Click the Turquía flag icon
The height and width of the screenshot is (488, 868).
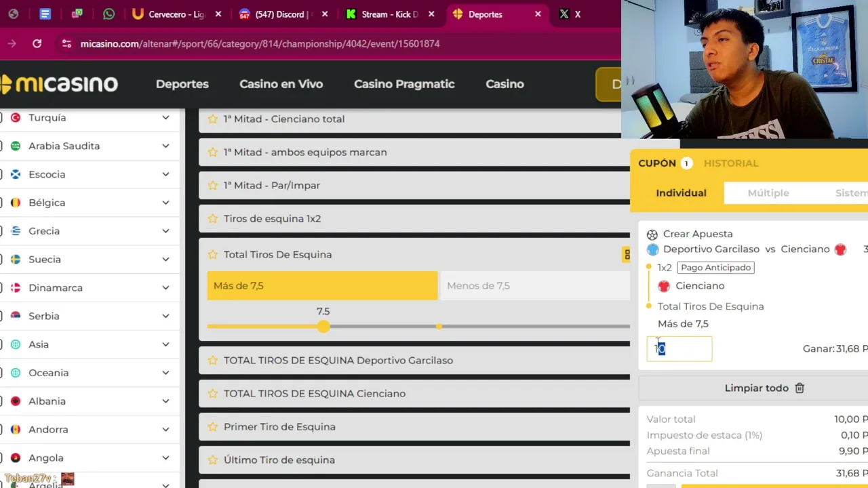pos(16,118)
